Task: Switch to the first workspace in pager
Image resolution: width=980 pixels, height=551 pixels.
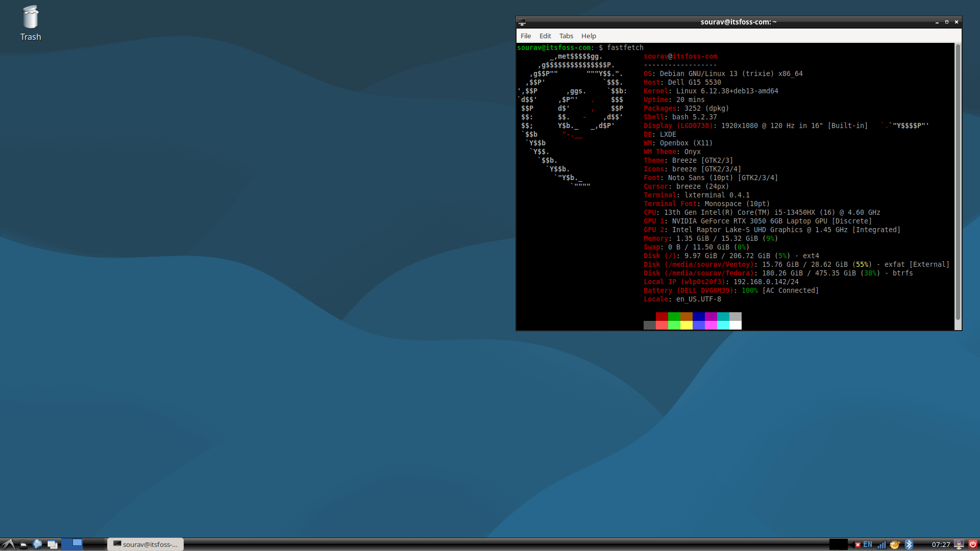Action: (x=72, y=544)
